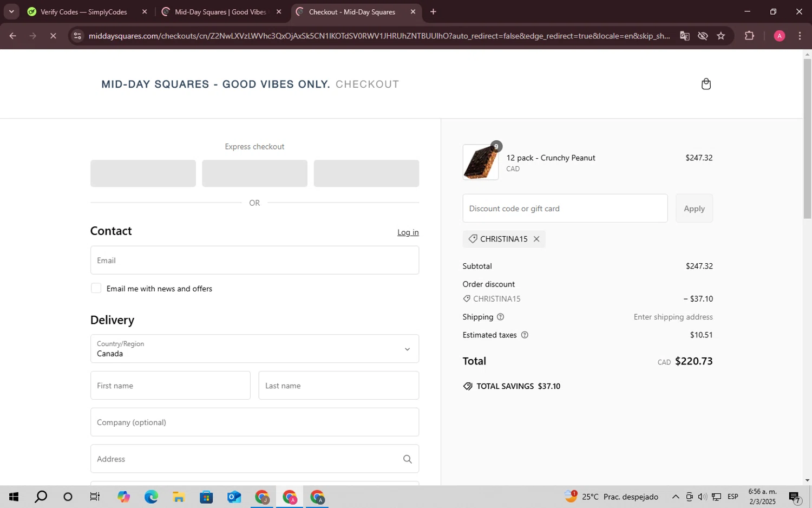This screenshot has width=812, height=508.
Task: Click the Address input field
Action: tap(254, 459)
